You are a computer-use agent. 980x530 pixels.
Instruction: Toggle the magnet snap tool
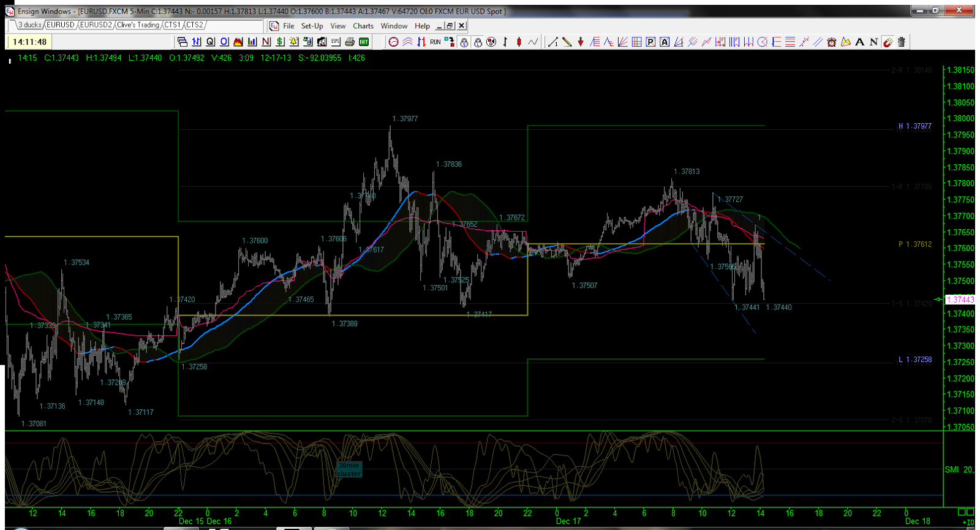pos(888,42)
